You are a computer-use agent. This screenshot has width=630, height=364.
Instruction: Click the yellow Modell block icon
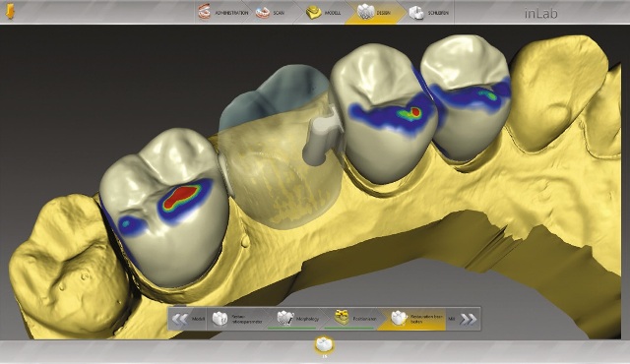pos(313,13)
